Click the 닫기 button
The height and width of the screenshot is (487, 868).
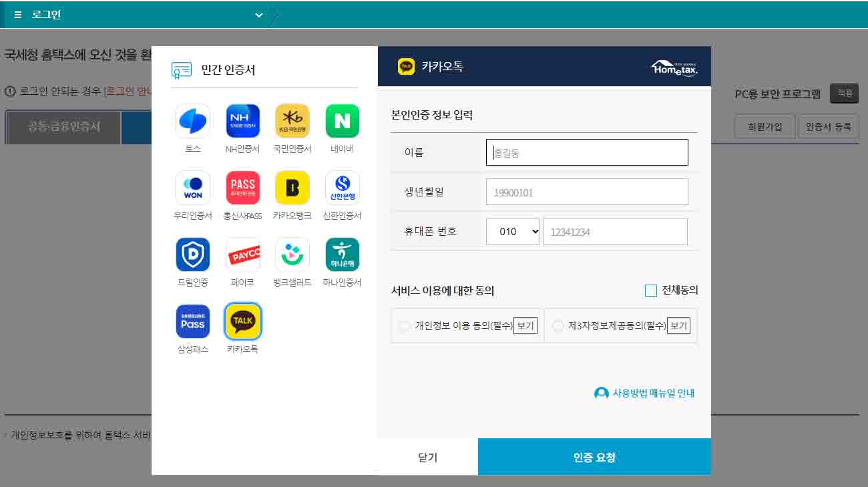[x=427, y=457]
